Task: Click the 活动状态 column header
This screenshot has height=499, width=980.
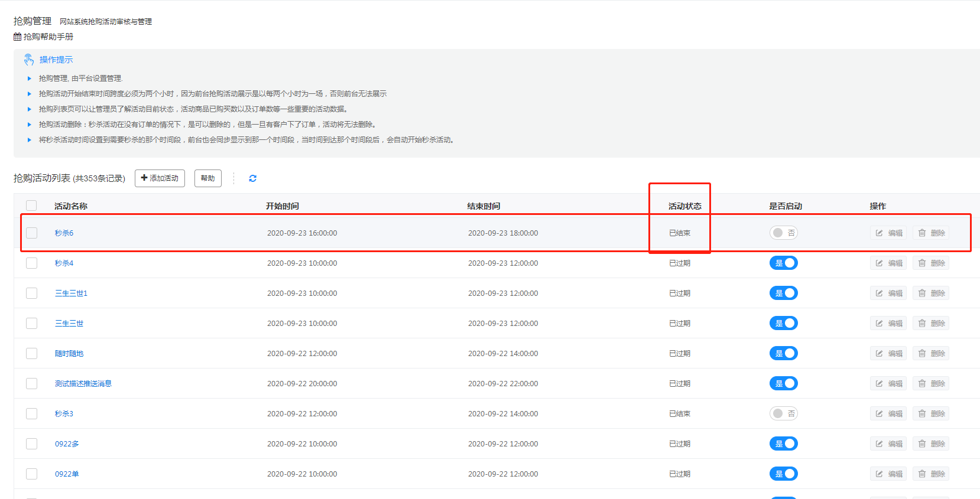Action: 684,206
